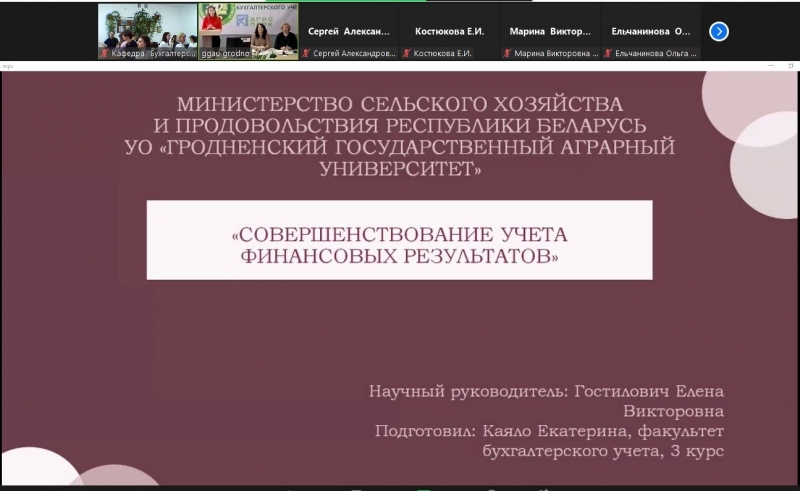
Task: Click the heading line МИНИСТЕРСТВО СЕЛЬСКОГО ХОЗЯЙСТВА
Action: pos(400,104)
